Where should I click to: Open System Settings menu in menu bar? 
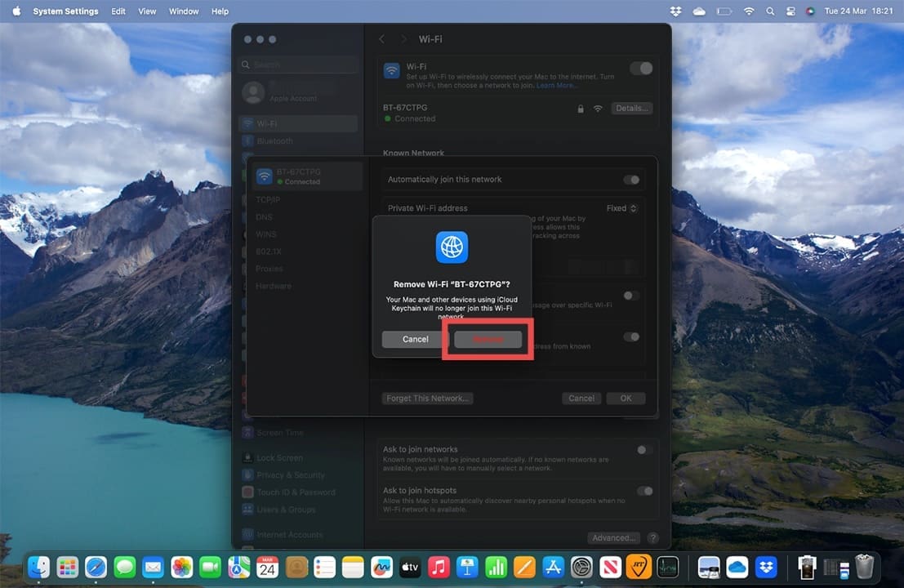tap(65, 11)
